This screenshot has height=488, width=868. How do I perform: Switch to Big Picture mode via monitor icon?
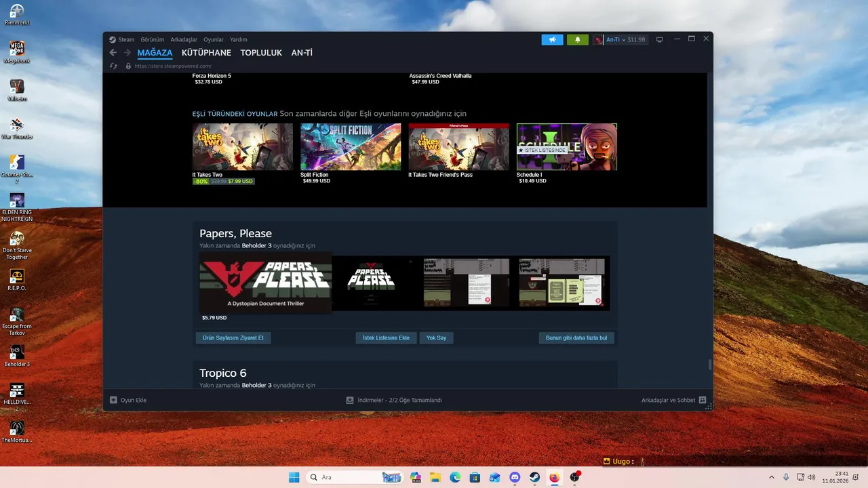point(659,39)
